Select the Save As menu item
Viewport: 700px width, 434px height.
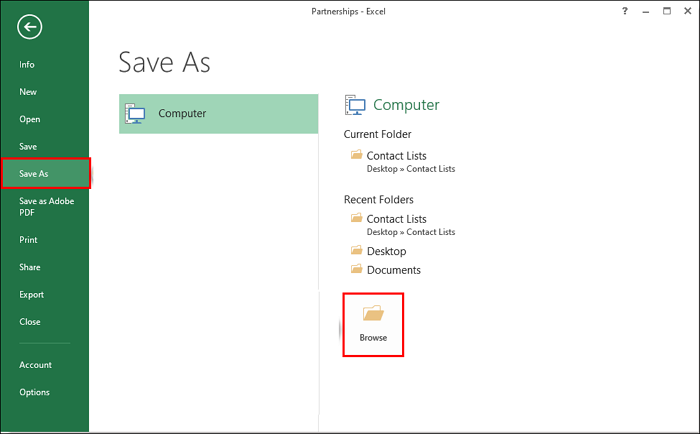tap(46, 173)
